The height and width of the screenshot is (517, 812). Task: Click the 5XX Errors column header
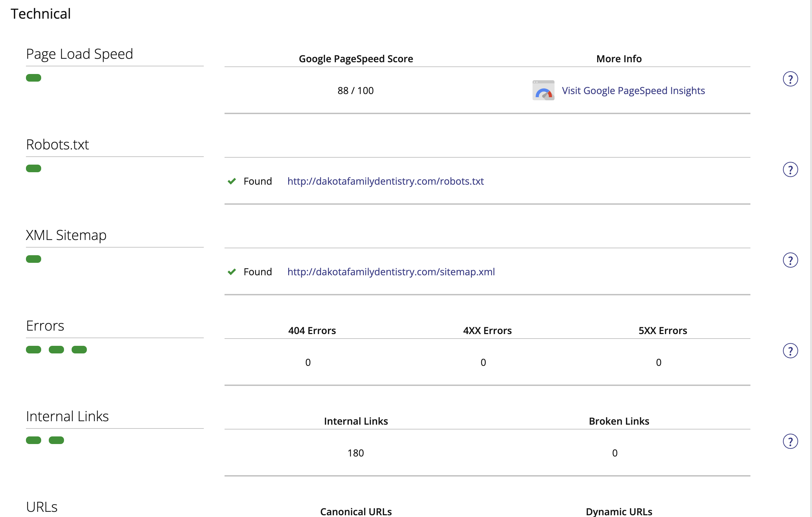click(x=663, y=331)
